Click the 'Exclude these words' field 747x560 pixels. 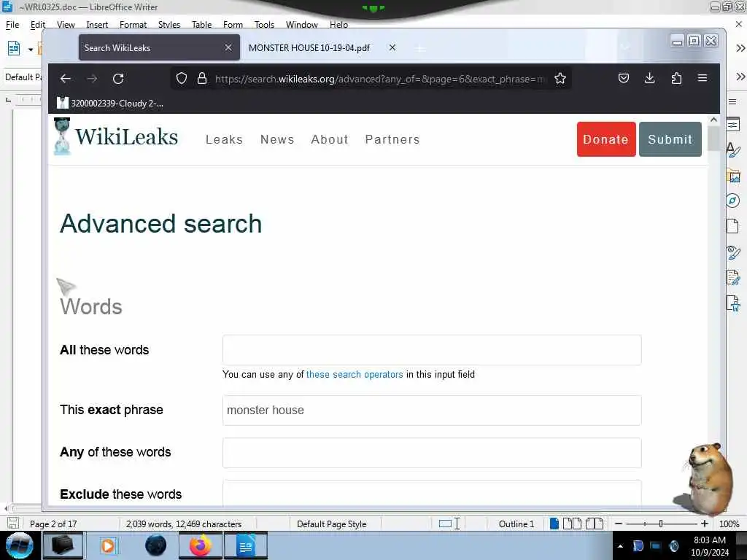432,494
